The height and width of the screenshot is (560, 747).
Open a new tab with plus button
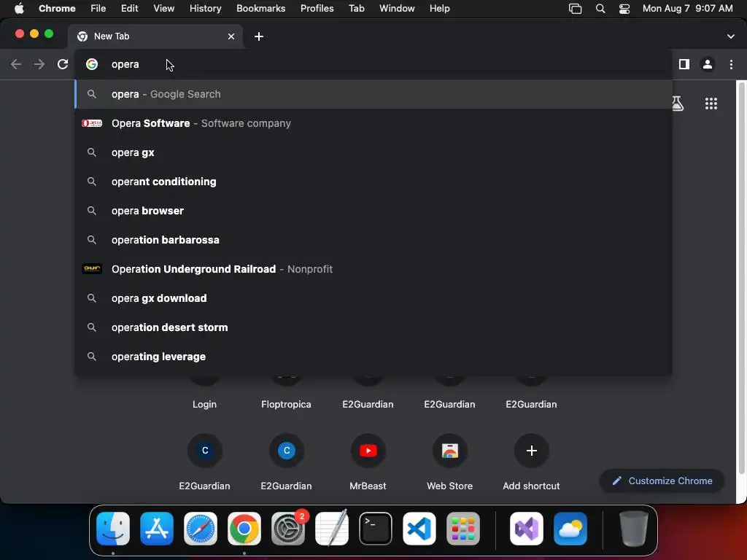point(259,36)
